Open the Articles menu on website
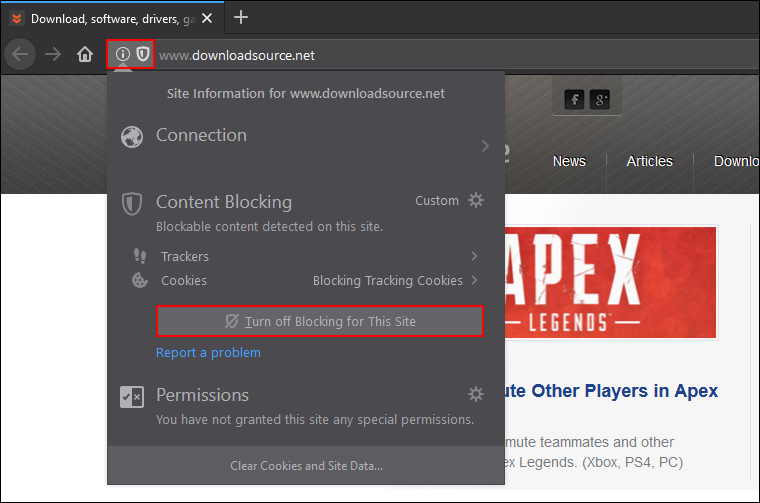760x503 pixels. (649, 161)
